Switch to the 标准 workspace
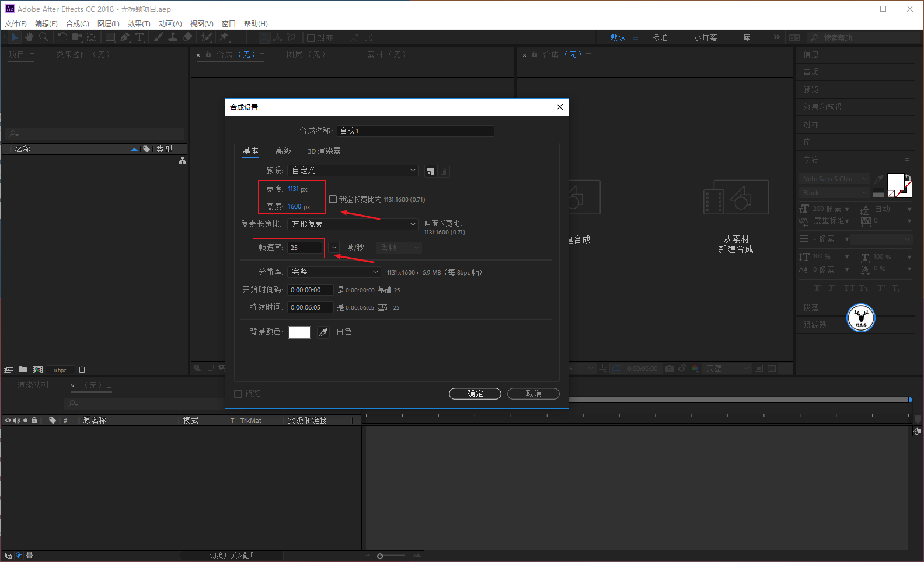The image size is (924, 562). pyautogui.click(x=660, y=38)
